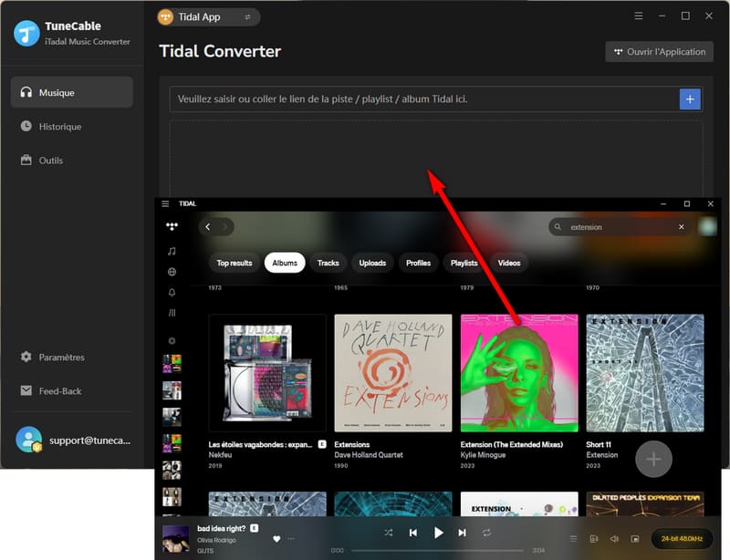Open TuneCable hamburger menu icon
Screen dimensions: 730x560
coord(638,16)
